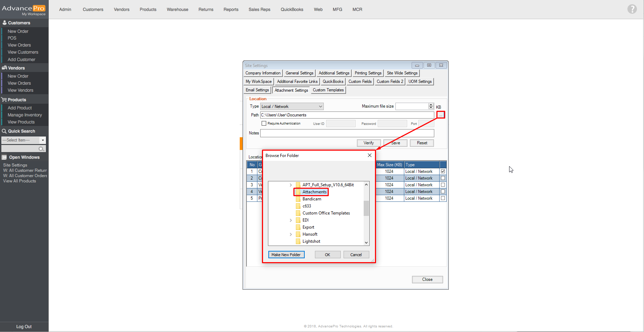
Task: Open the location Type dropdown
Action: pos(292,107)
